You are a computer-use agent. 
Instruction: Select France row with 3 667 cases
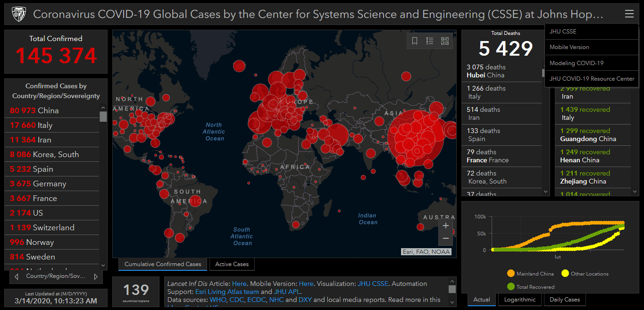[x=52, y=198]
